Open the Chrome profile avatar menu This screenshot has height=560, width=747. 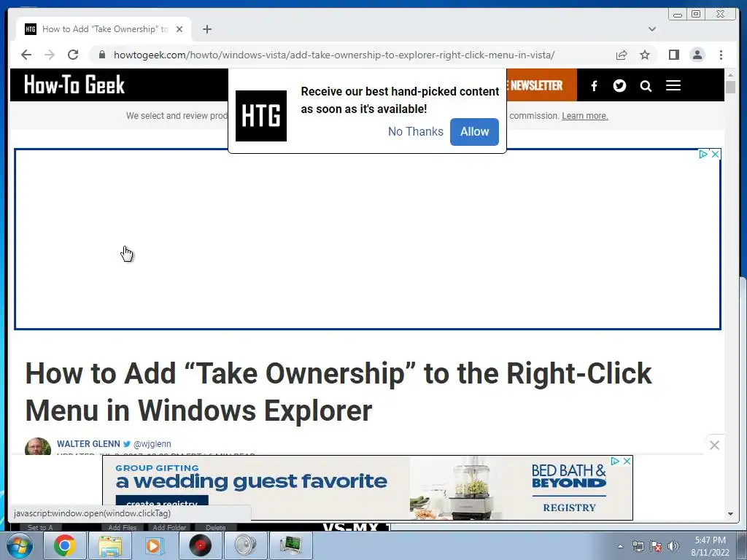(697, 55)
